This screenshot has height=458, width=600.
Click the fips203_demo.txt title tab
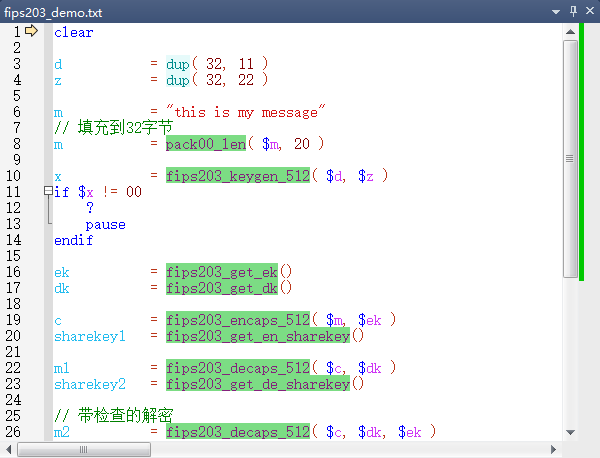(x=45, y=11)
